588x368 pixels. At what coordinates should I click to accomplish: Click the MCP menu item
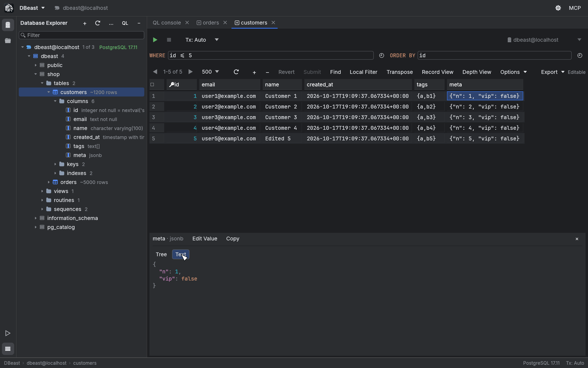[x=575, y=8]
